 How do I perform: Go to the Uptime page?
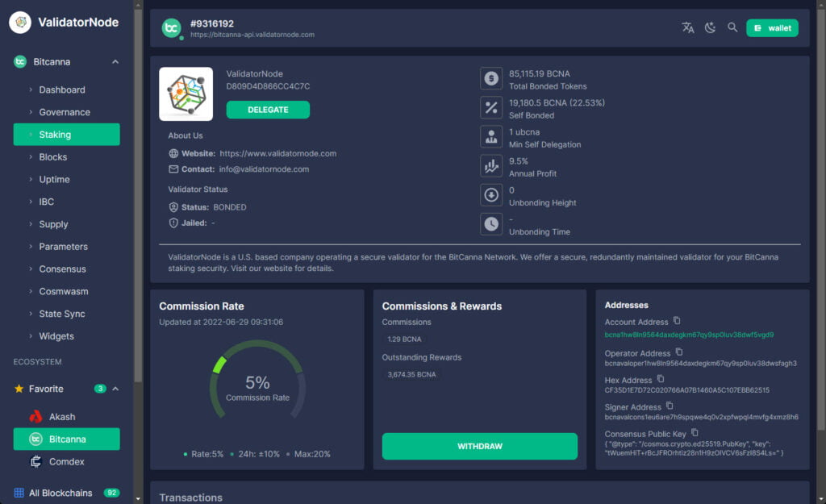pyautogui.click(x=66, y=179)
